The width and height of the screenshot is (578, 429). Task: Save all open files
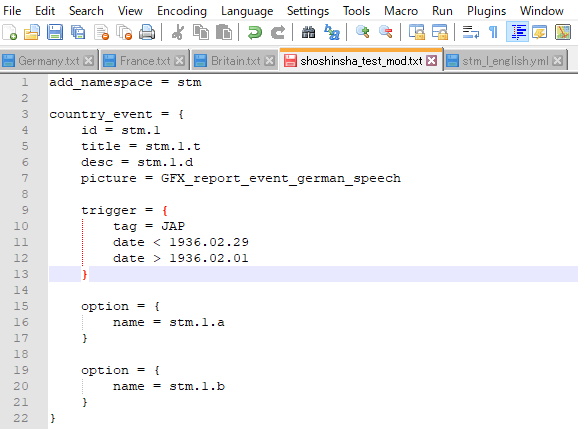pos(78,32)
